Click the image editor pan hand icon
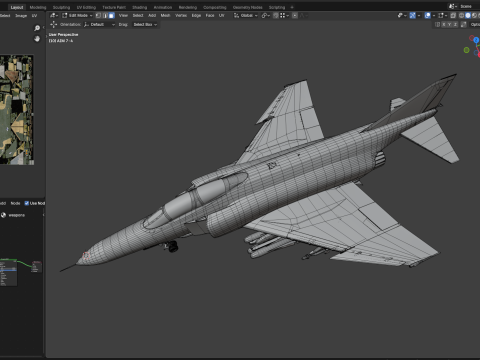Screen dimensions: 480x360 click(x=37, y=39)
